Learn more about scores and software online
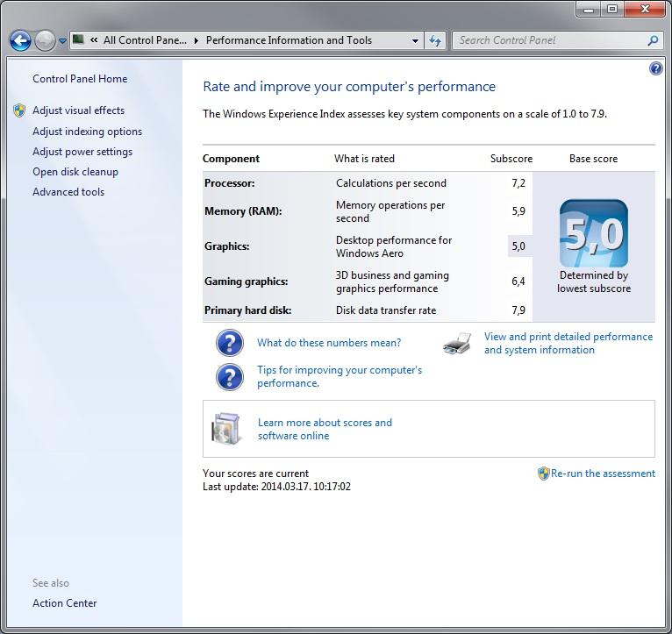Screen dimensions: 672x634 click(x=325, y=429)
